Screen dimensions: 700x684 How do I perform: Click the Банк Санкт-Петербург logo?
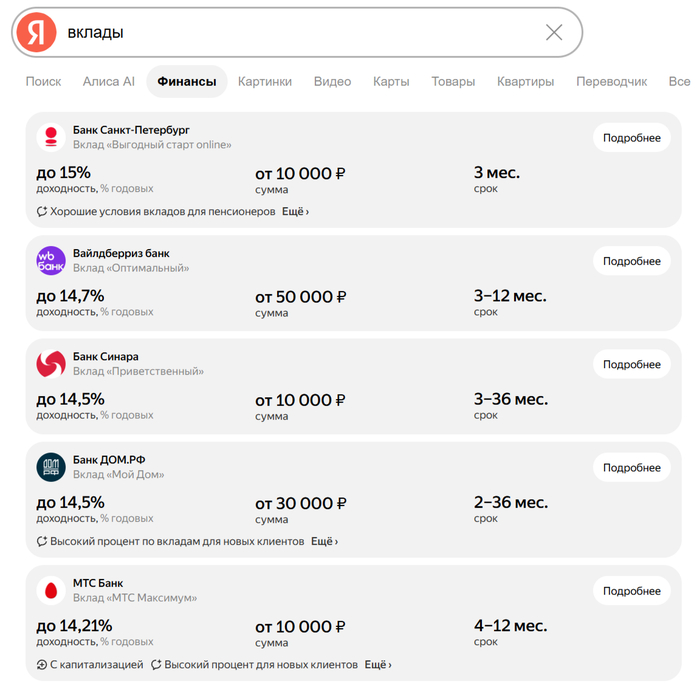pos(51,137)
